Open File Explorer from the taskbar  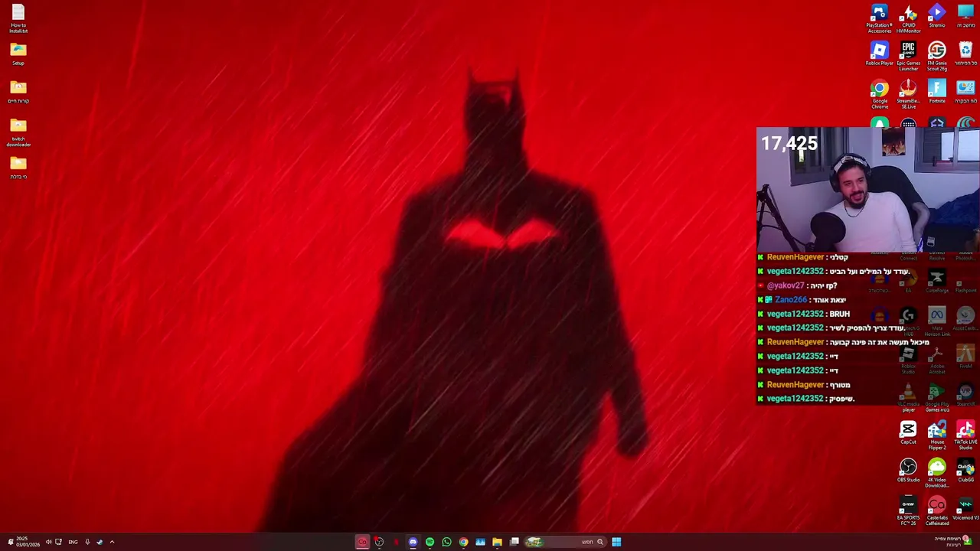tap(497, 542)
